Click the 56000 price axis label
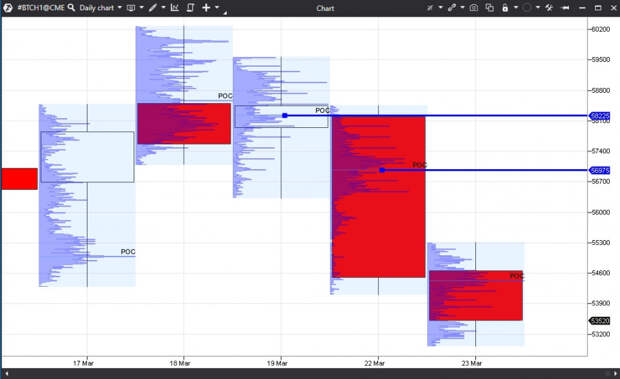This screenshot has width=620, height=379. point(601,212)
